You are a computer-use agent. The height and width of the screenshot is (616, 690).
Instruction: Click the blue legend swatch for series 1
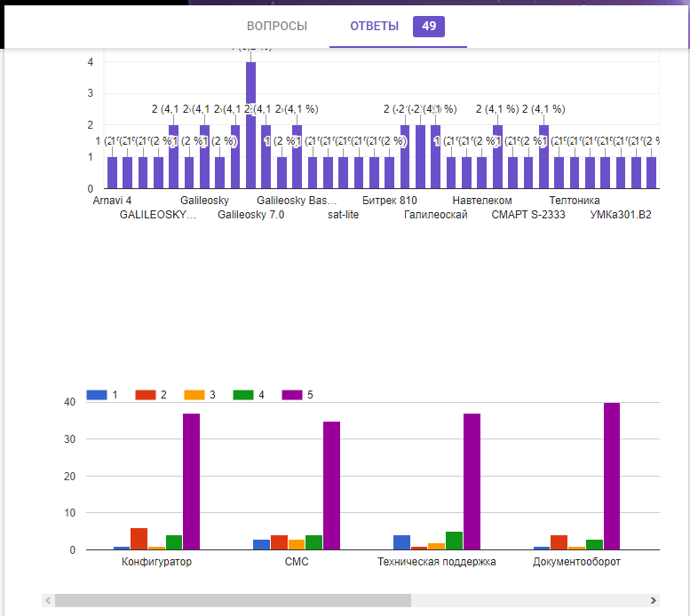point(97,394)
